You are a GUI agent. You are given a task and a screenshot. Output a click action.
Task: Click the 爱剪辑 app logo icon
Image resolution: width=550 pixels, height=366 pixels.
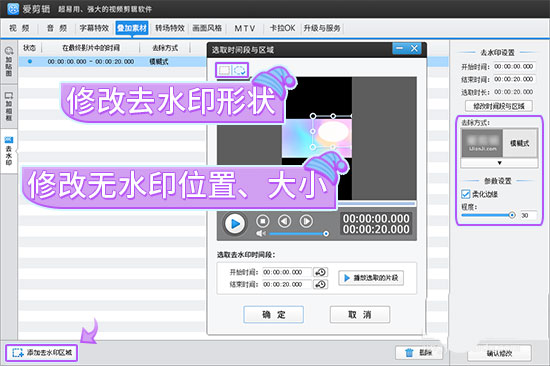[x=13, y=9]
